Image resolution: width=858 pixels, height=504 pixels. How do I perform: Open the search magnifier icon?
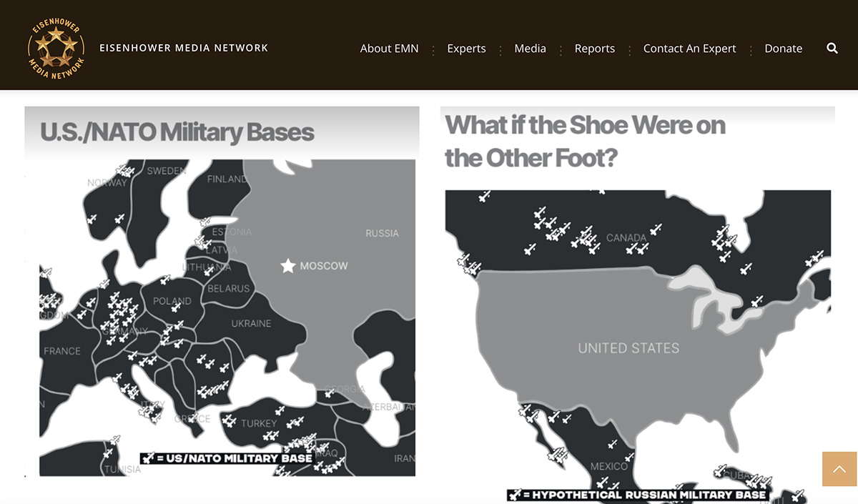coord(832,49)
